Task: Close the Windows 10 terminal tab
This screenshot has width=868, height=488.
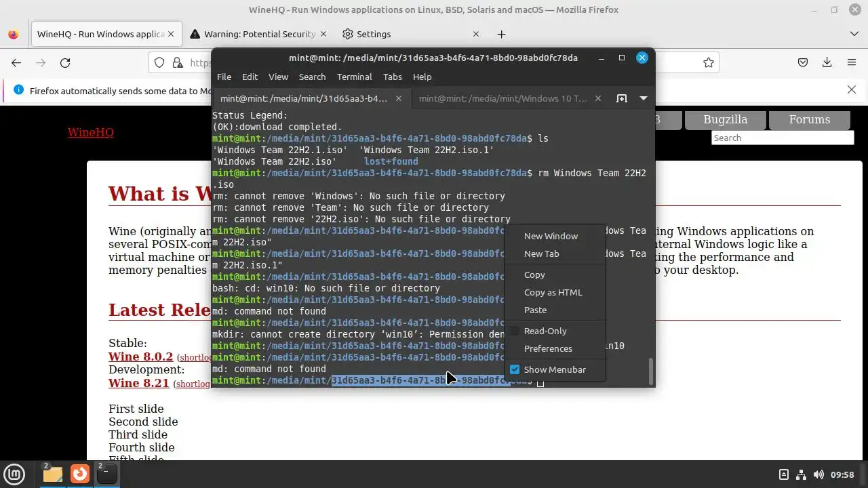Action: pos(597,98)
